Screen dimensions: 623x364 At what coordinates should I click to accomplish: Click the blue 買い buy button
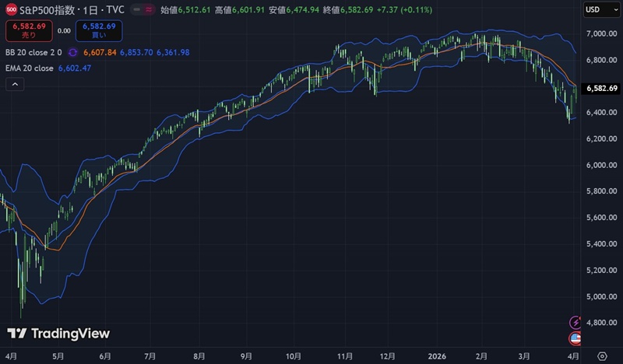click(x=98, y=30)
